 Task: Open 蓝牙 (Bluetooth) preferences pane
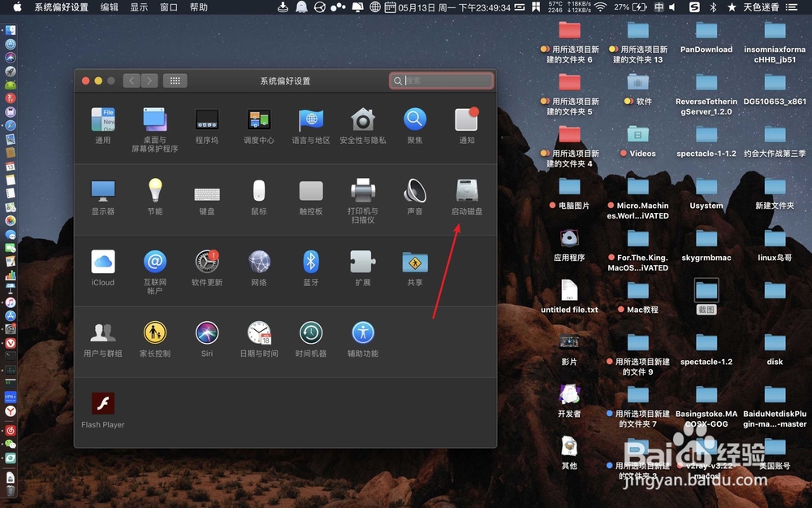click(311, 261)
